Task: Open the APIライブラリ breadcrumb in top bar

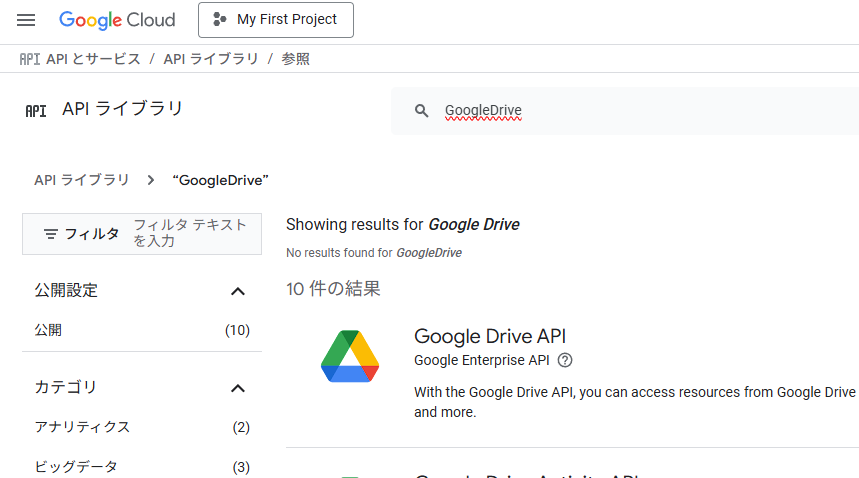Action: (x=211, y=59)
